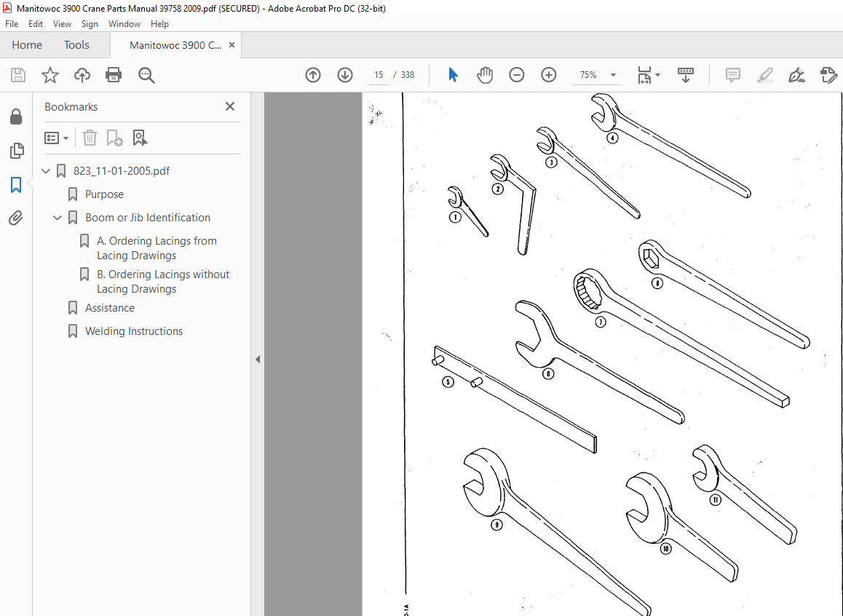Collapse Boom or Jib Identification bookmark
Screen dimensions: 843x616
[x=57, y=218]
